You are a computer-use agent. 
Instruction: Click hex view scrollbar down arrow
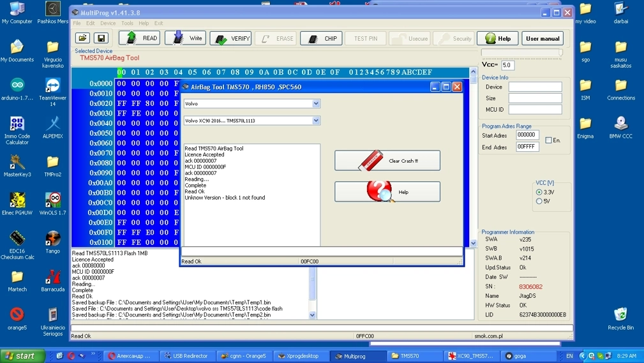click(473, 244)
